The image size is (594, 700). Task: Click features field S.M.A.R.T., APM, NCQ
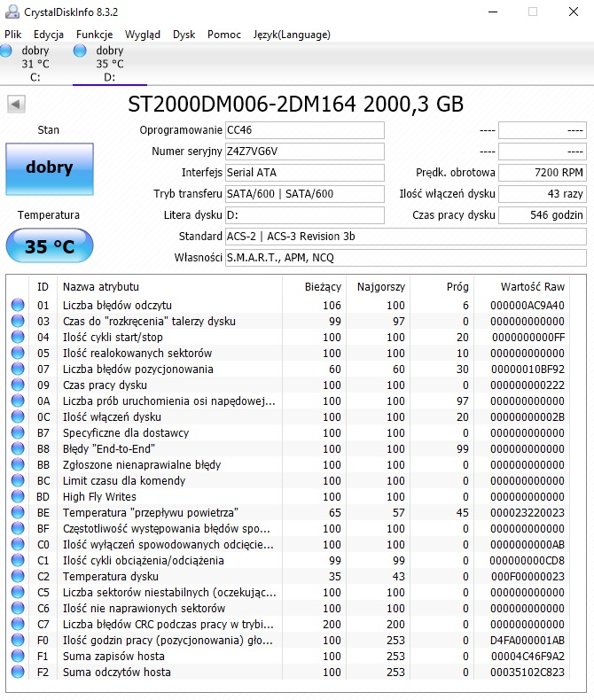coord(405,258)
